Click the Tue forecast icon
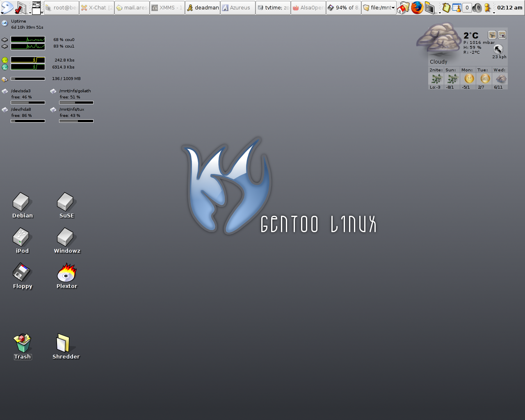This screenshot has height=420, width=525. [x=485, y=79]
